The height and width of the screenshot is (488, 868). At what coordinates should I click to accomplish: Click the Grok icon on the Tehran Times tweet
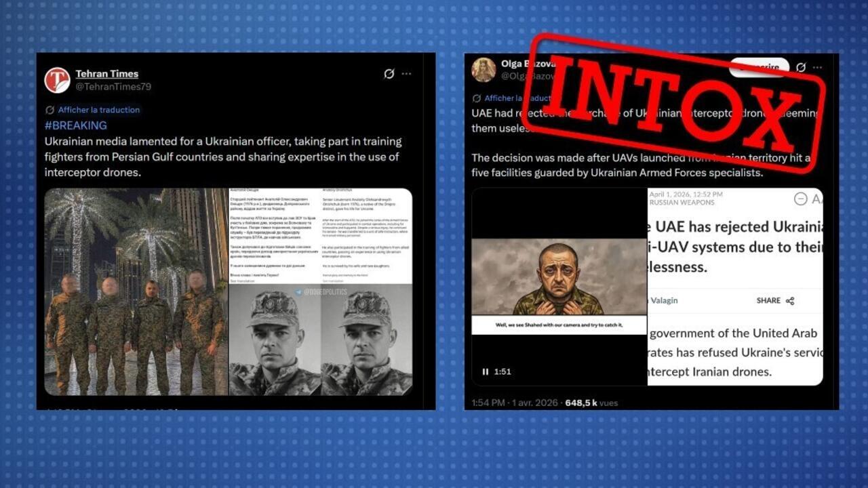(389, 74)
